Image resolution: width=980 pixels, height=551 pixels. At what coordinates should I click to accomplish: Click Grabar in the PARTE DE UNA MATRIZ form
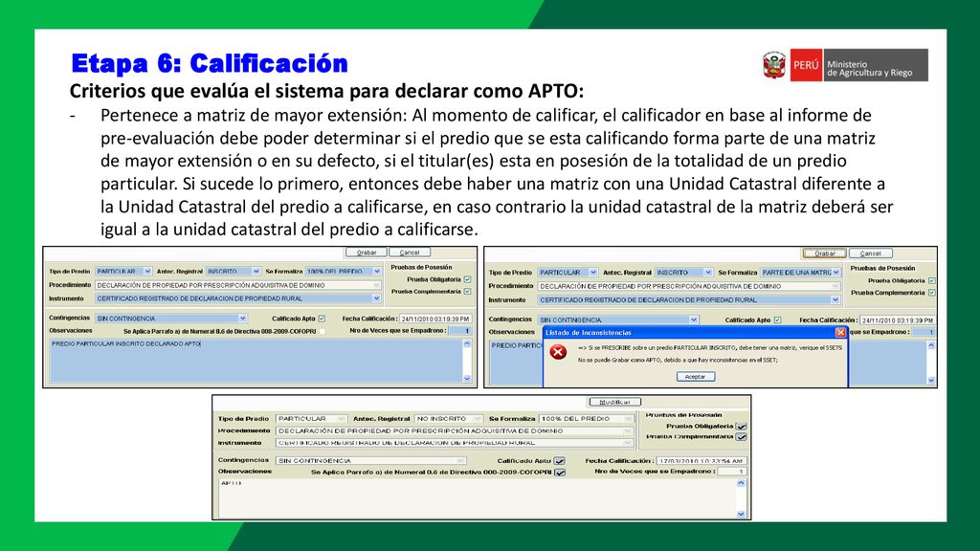[824, 253]
